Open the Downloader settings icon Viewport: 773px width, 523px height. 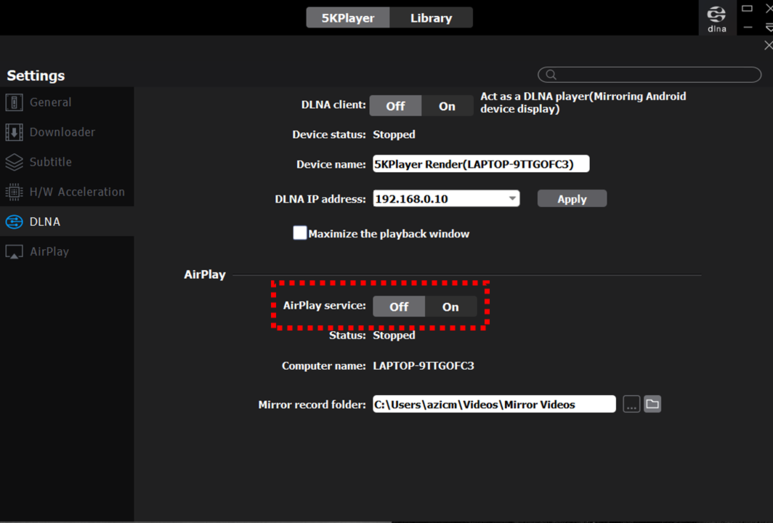point(14,132)
